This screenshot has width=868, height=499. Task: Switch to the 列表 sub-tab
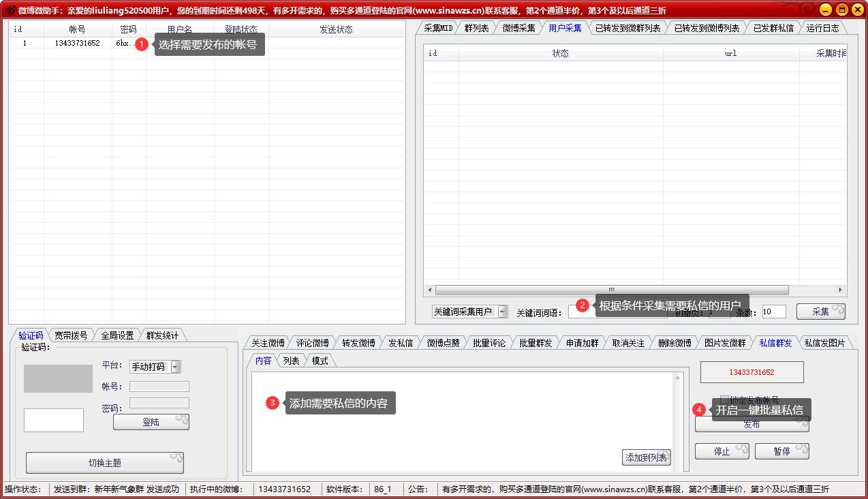pos(291,361)
